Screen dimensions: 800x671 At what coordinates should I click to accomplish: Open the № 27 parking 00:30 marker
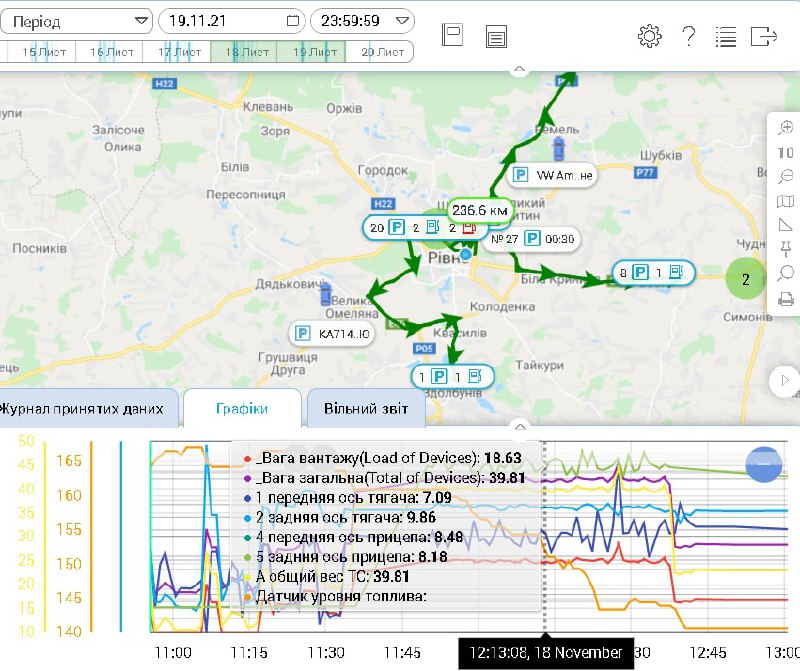pos(532,239)
